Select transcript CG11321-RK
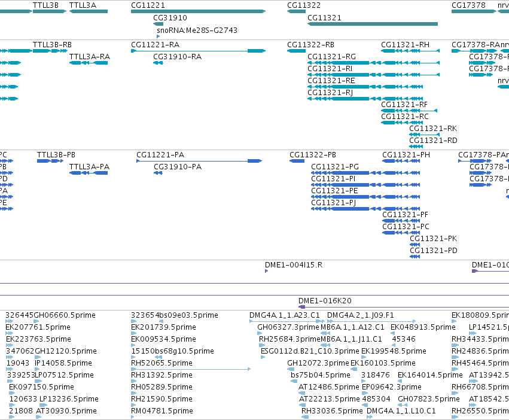 pyautogui.click(x=433, y=128)
